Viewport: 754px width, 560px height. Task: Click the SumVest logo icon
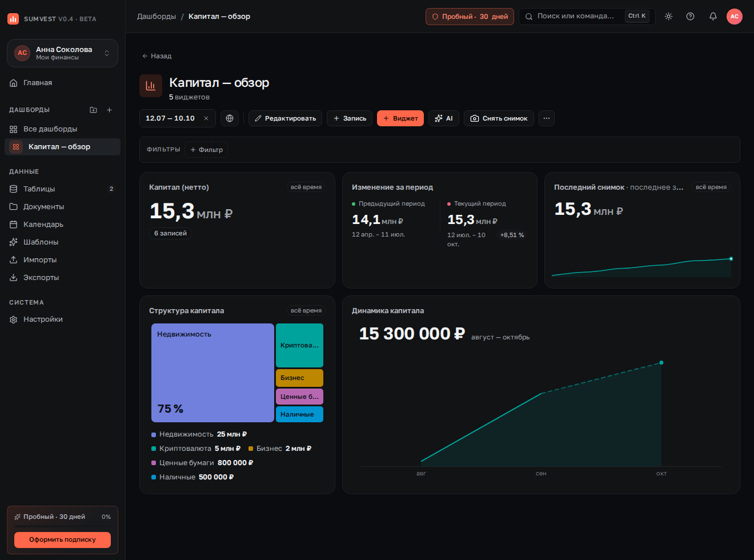point(13,19)
